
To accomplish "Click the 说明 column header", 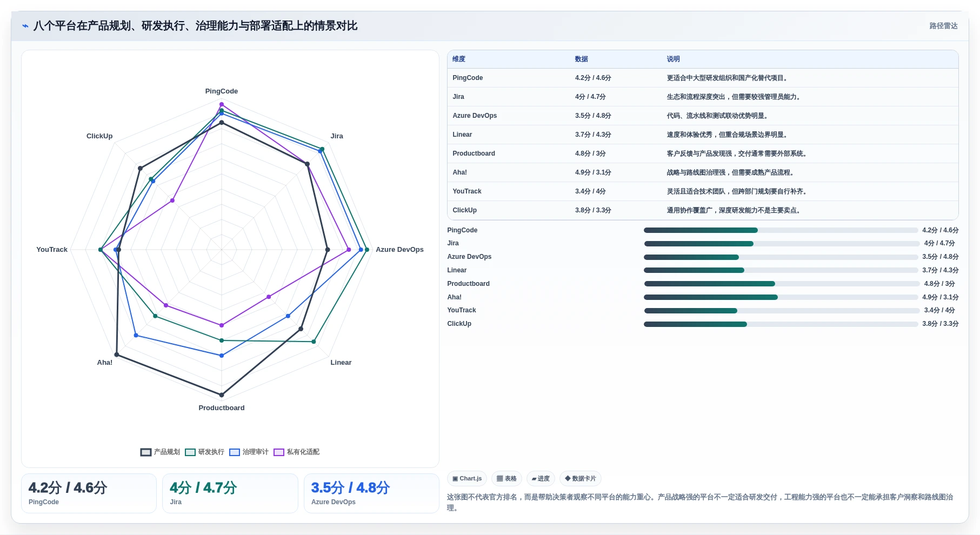I will pos(673,59).
